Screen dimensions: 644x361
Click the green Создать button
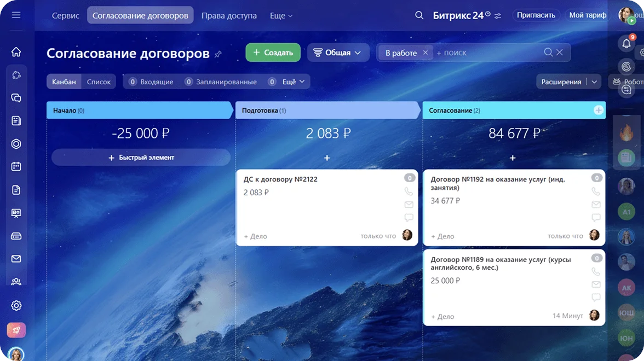click(x=273, y=53)
